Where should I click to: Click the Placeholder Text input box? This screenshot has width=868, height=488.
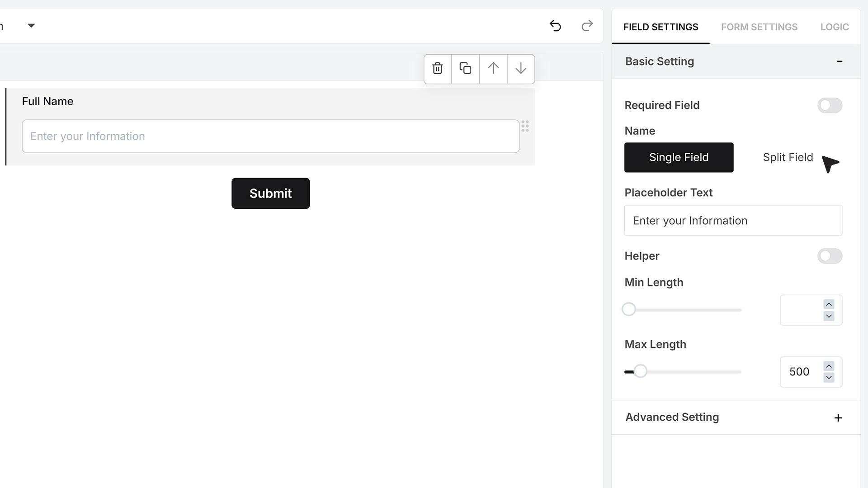[x=733, y=221]
